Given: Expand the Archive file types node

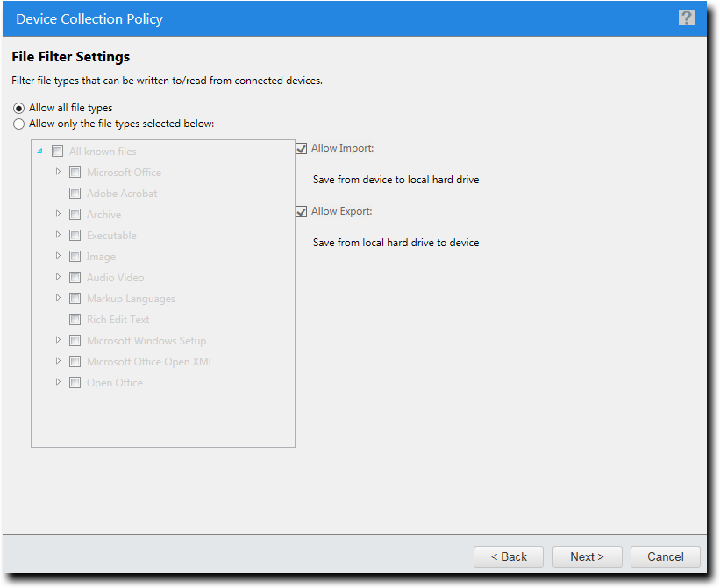Looking at the screenshot, I should 57,214.
